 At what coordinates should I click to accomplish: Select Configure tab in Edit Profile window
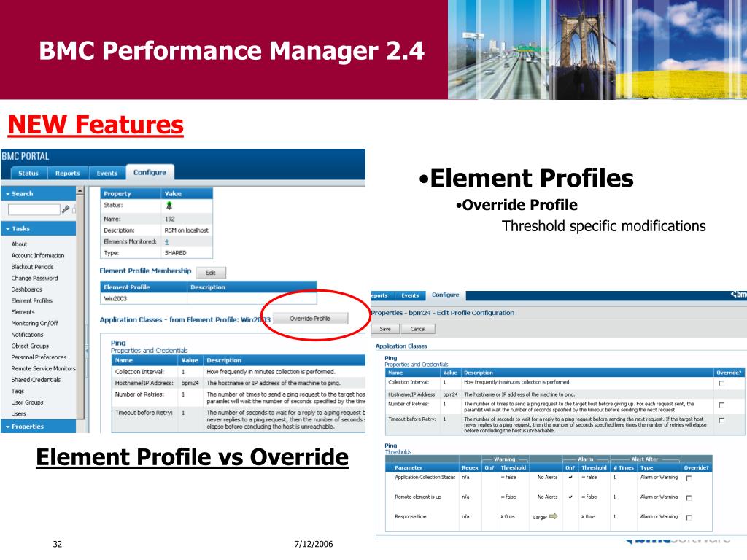(446, 295)
